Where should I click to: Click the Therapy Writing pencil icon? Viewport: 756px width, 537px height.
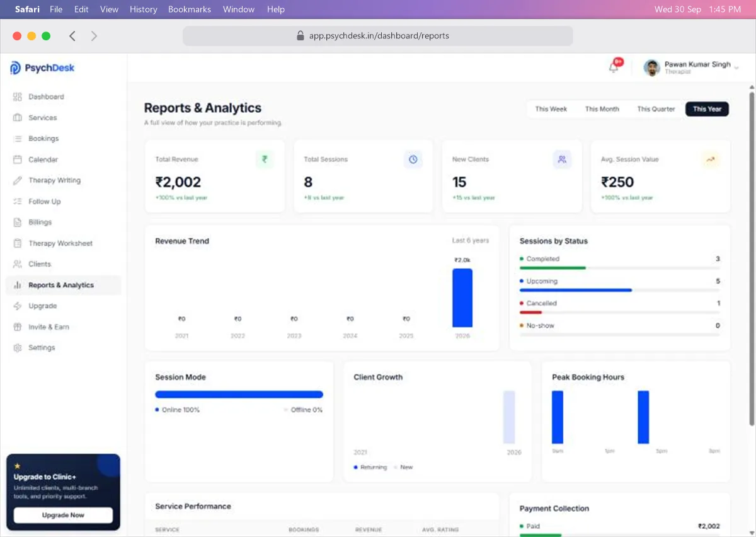click(17, 180)
